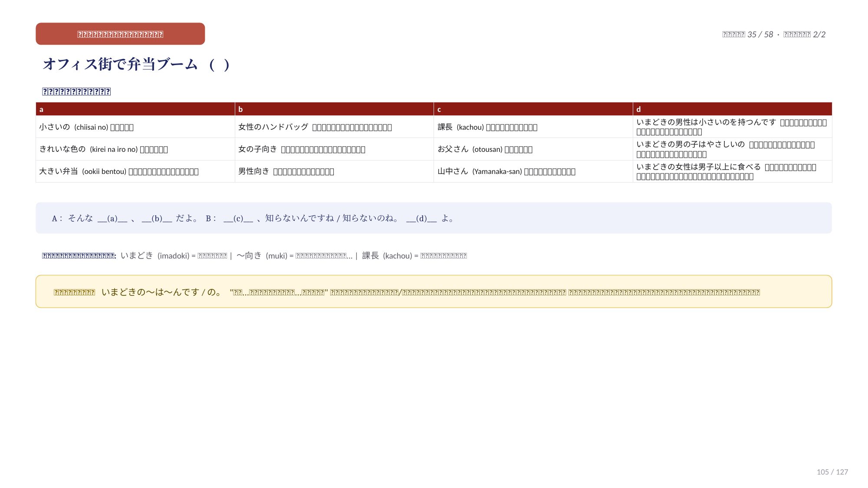Viewport: 868px width, 488px height.
Task: Click the column header c
Action: coord(533,109)
